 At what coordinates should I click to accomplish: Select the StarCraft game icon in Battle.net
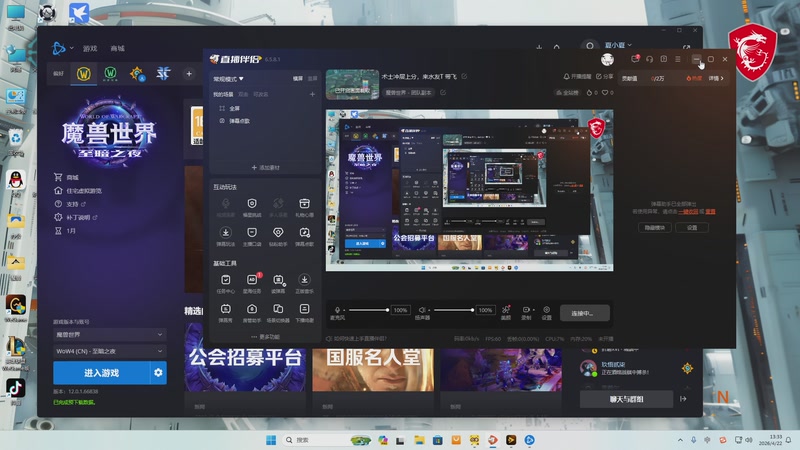click(163, 74)
